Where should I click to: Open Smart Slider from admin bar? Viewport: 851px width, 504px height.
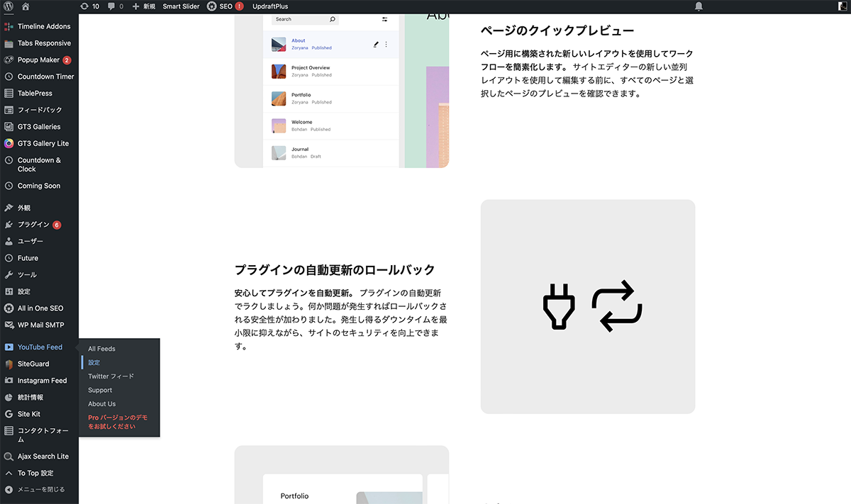181,6
